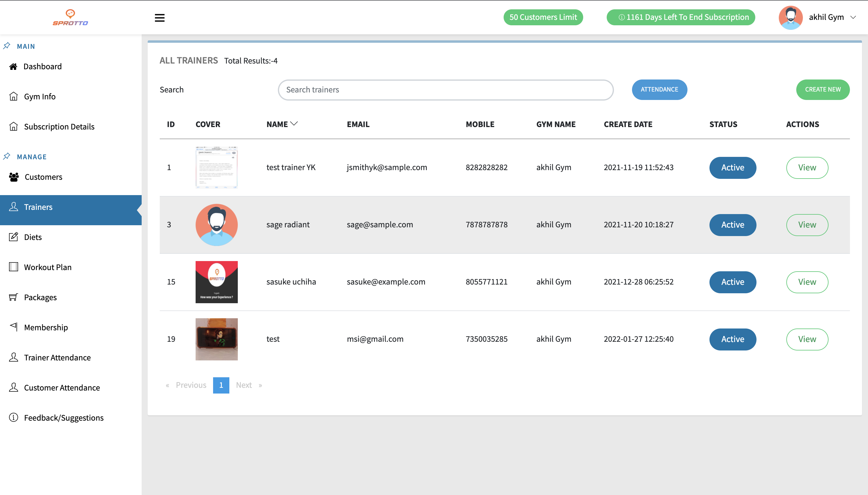Click the Search trainers input field
The height and width of the screenshot is (495, 868).
445,90
